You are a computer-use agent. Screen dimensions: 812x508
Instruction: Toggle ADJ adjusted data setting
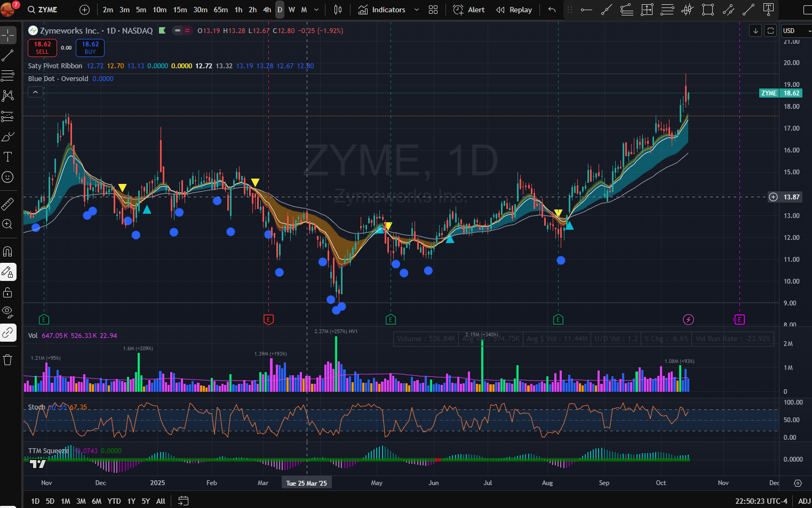[804, 501]
